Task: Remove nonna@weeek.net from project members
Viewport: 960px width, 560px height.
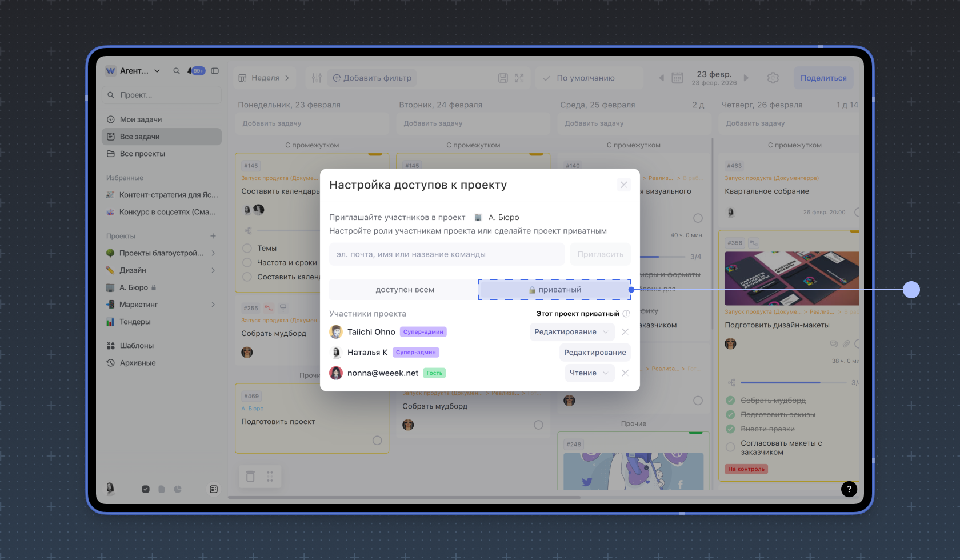Action: pos(625,373)
